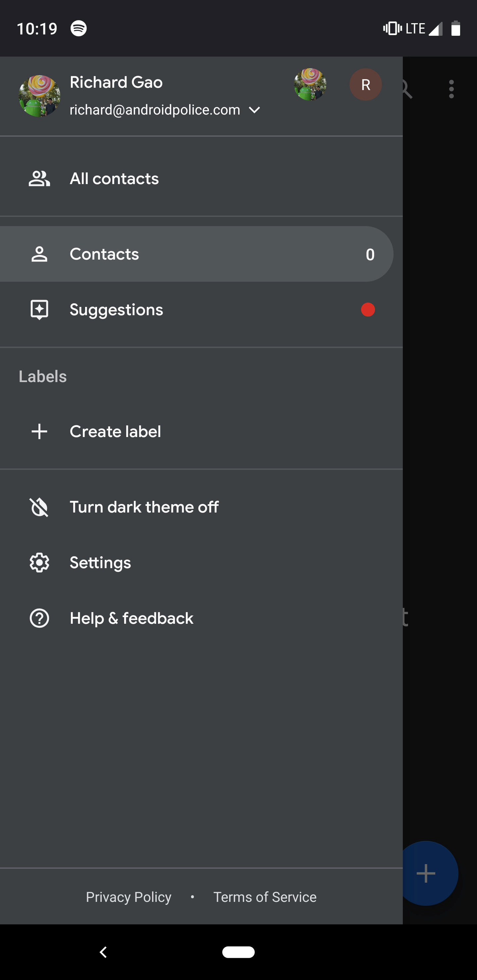The image size is (477, 980).
Task: Tap the Settings gear icon
Action: click(39, 563)
